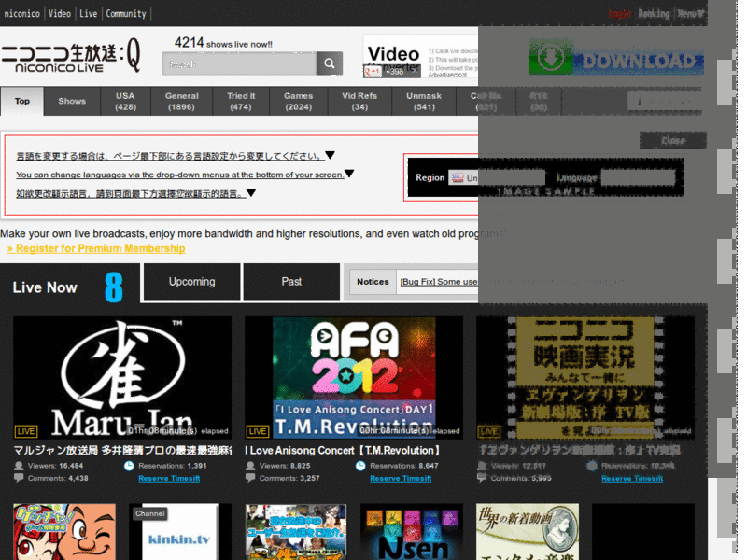
Task: Click viewers person icon beside 16,484
Action: tap(19, 466)
